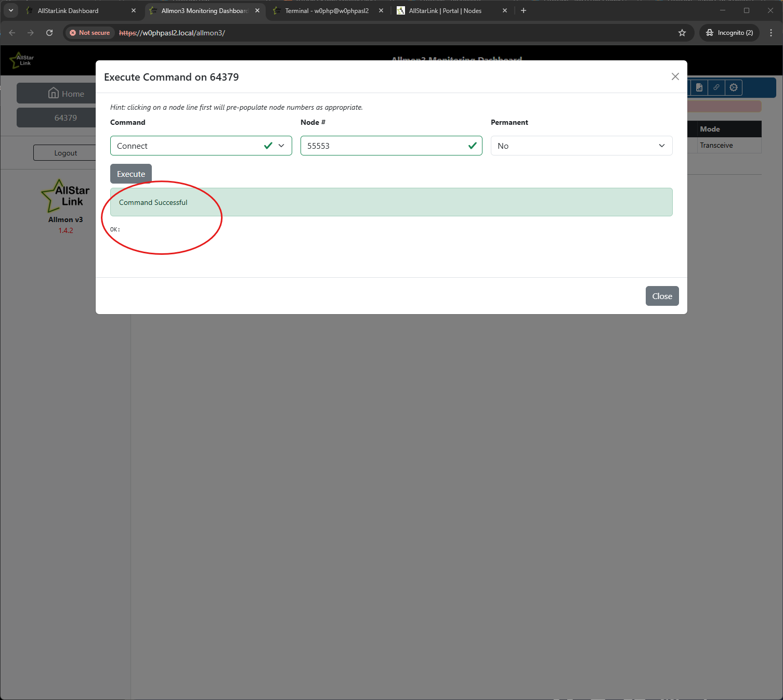Switch to the Terminal w0php tab
The height and width of the screenshot is (700, 783).
(327, 10)
